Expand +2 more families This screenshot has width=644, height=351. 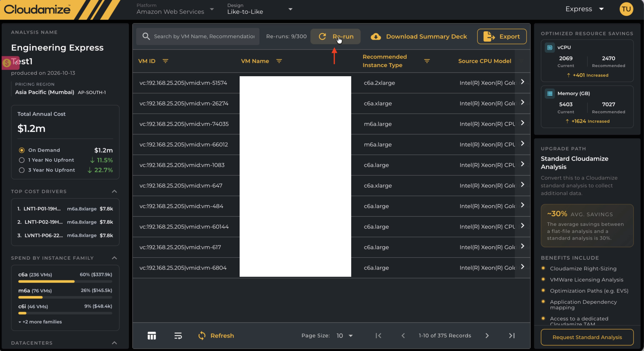[x=40, y=322]
